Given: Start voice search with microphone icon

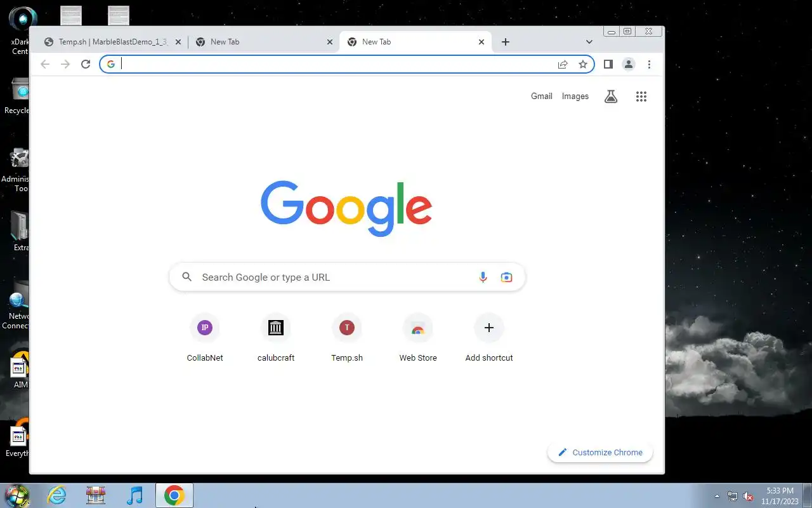Looking at the screenshot, I should [x=483, y=277].
